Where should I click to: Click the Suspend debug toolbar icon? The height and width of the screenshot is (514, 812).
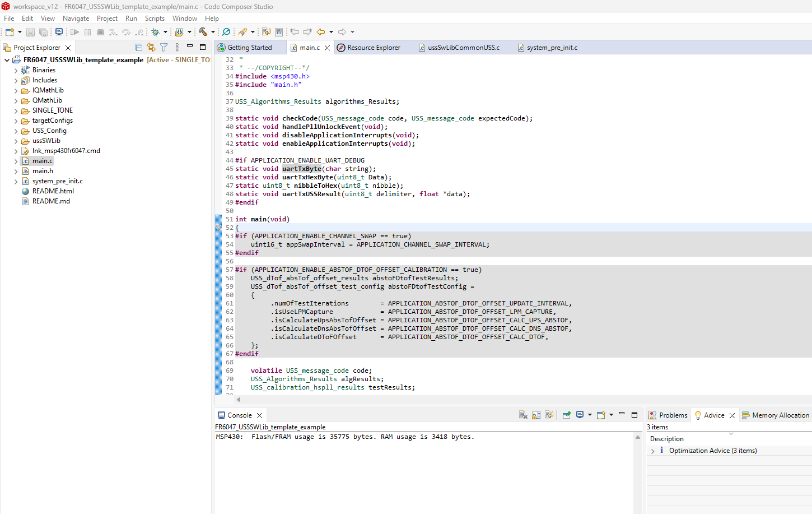[x=88, y=32]
